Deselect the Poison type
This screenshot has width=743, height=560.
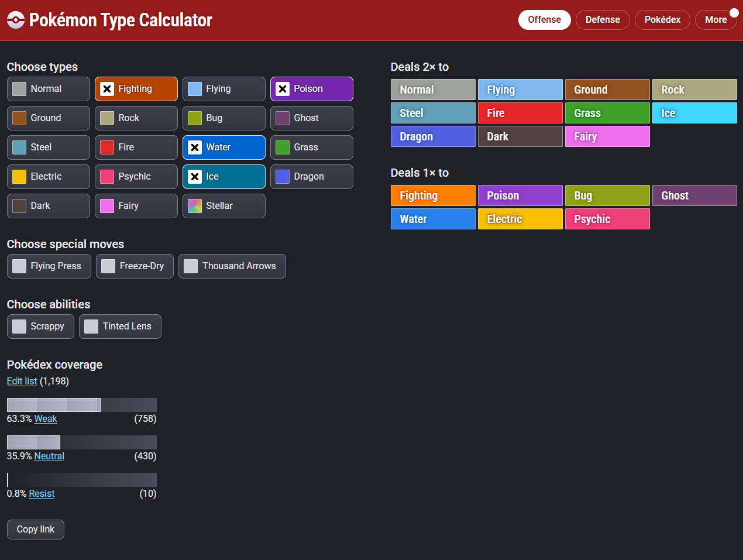coord(312,89)
